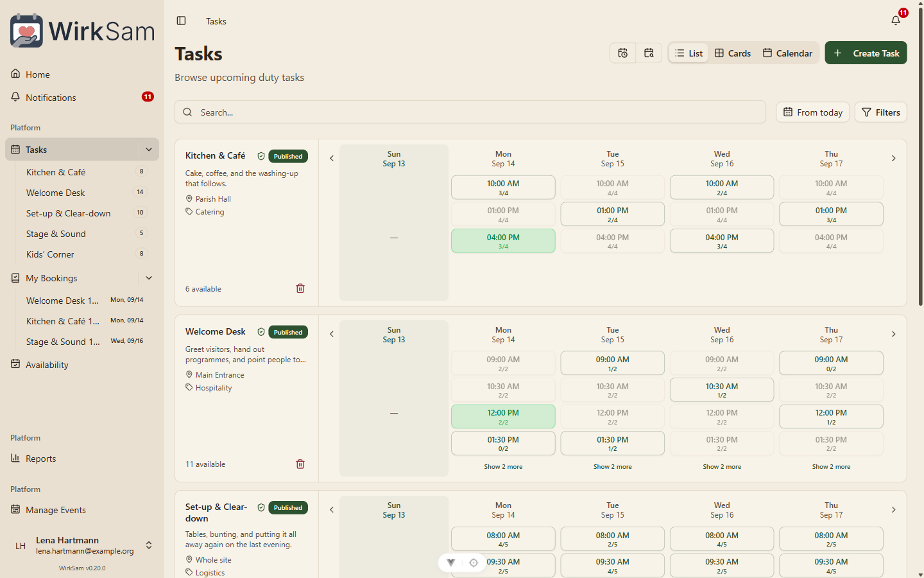Click Set-up & Clear-down verified shield icon
The height and width of the screenshot is (578, 924).
261,507
